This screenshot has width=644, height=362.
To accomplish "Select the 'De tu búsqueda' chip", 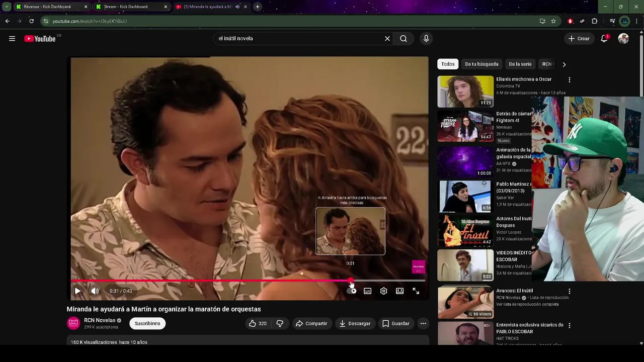I will click(x=481, y=64).
